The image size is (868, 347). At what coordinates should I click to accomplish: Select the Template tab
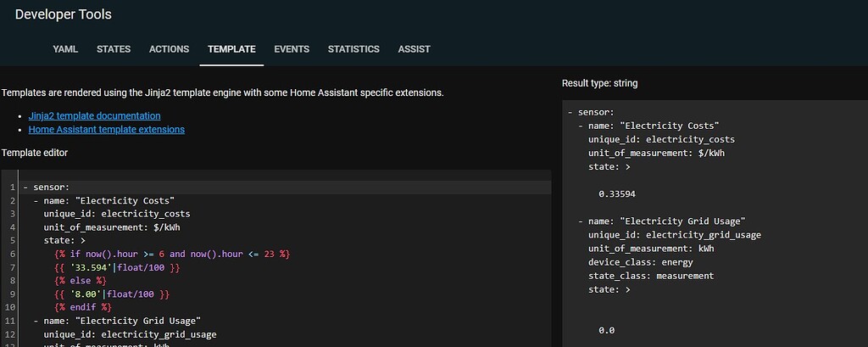231,49
